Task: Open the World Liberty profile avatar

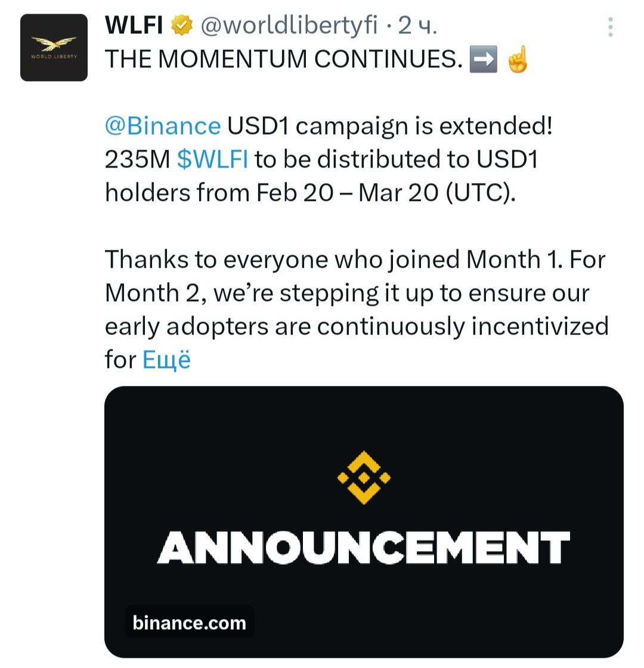Action: [x=54, y=48]
